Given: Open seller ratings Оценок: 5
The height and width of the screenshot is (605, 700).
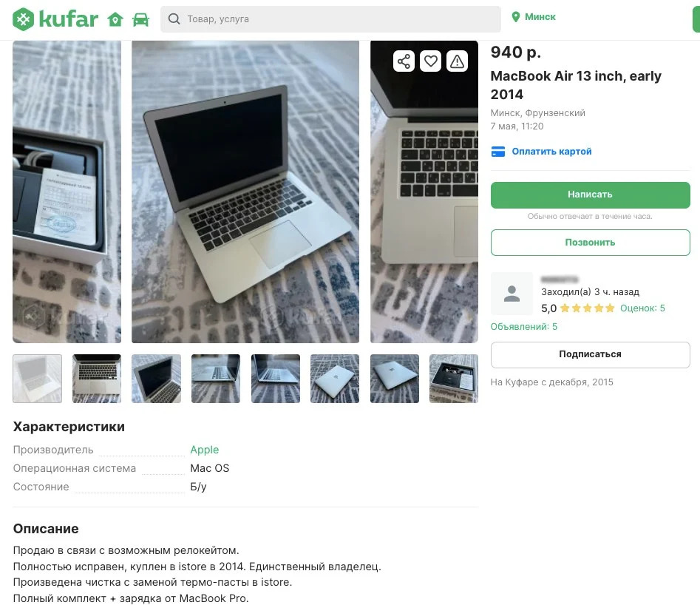Looking at the screenshot, I should click(x=642, y=308).
